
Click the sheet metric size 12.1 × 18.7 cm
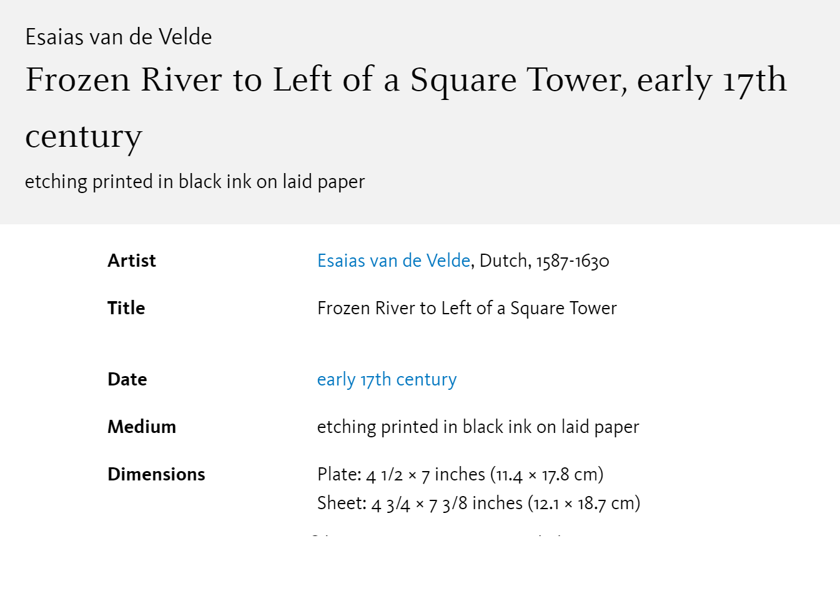(x=585, y=504)
